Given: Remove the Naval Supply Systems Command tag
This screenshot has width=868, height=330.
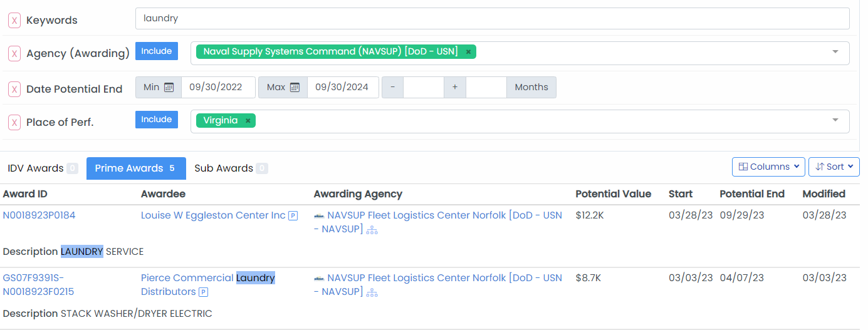Looking at the screenshot, I should point(468,52).
